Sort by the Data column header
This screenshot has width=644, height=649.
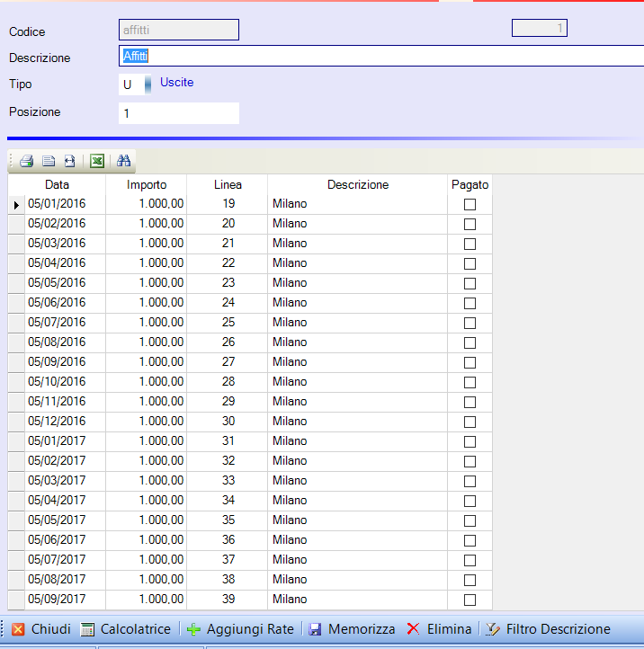(x=57, y=184)
